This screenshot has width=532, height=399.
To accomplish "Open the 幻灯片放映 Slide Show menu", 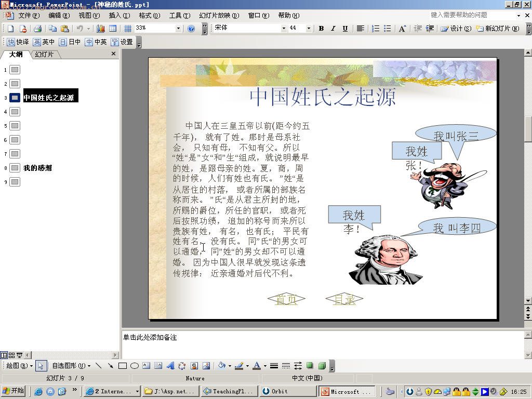I will (219, 15).
